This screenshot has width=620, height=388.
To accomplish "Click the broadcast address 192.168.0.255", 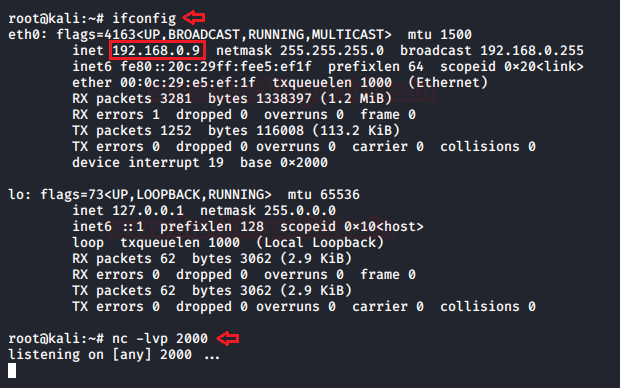I will [532, 51].
